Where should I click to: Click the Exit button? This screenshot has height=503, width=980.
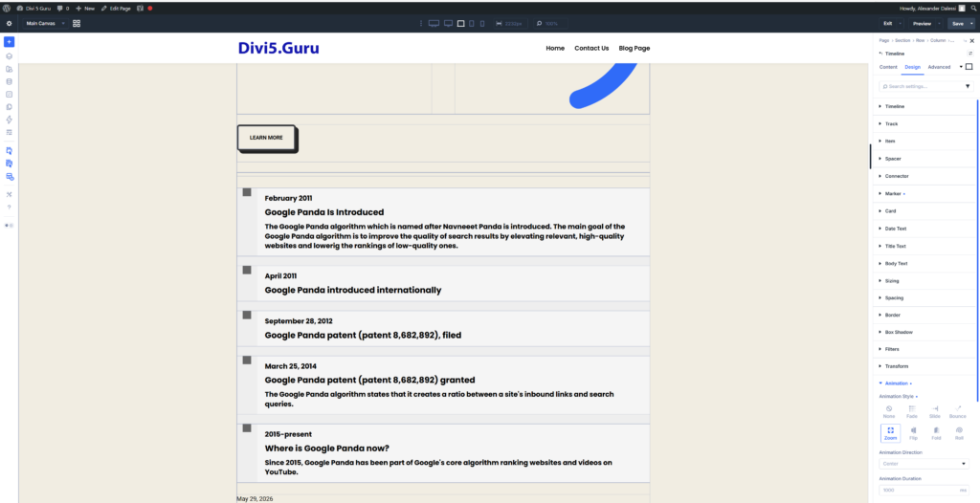(887, 23)
